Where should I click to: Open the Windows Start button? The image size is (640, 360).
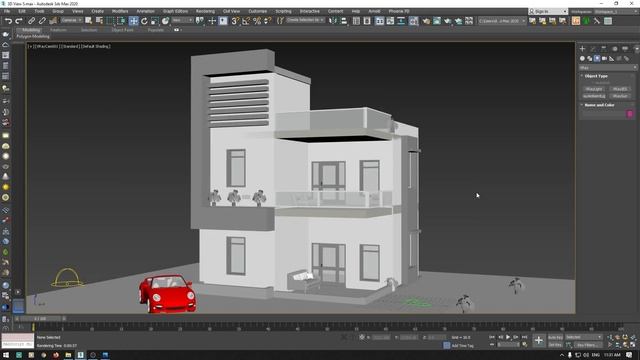pyautogui.click(x=6, y=355)
